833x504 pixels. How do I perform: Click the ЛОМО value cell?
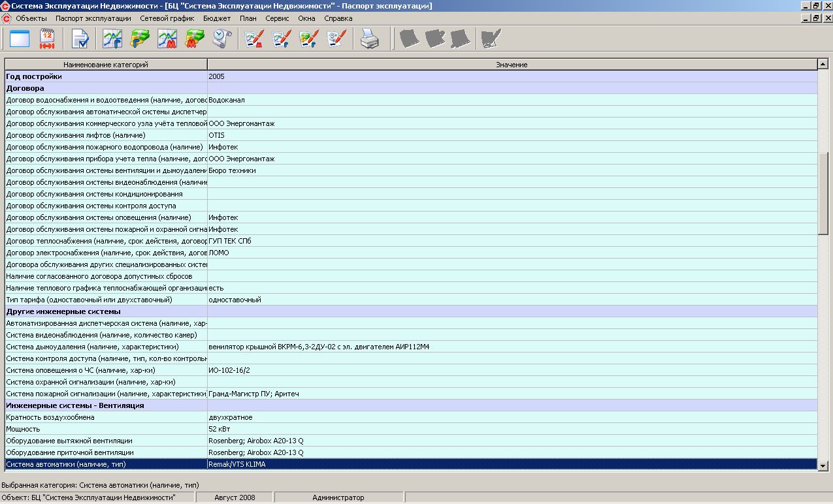[512, 253]
